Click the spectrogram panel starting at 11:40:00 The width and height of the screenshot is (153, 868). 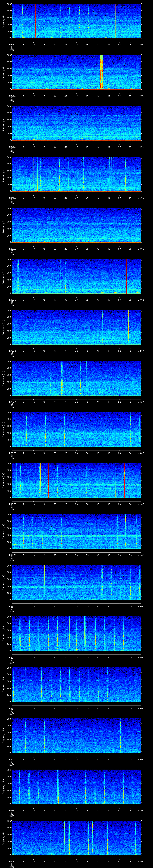coord(77,481)
